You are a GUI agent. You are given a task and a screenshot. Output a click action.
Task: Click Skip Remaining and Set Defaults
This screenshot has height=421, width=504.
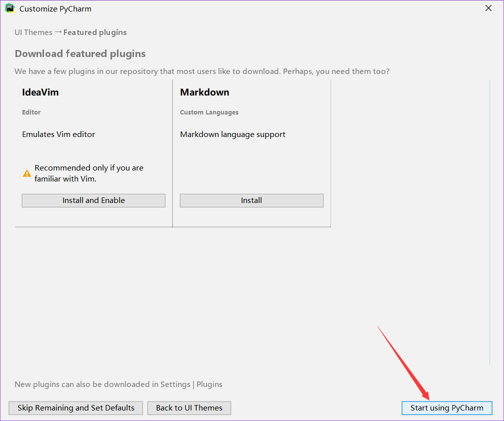(x=76, y=408)
